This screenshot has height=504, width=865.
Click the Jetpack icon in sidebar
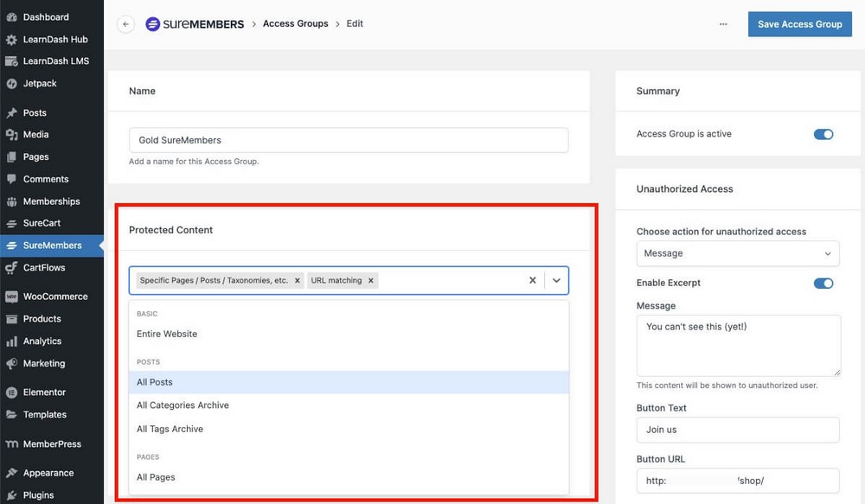click(11, 84)
